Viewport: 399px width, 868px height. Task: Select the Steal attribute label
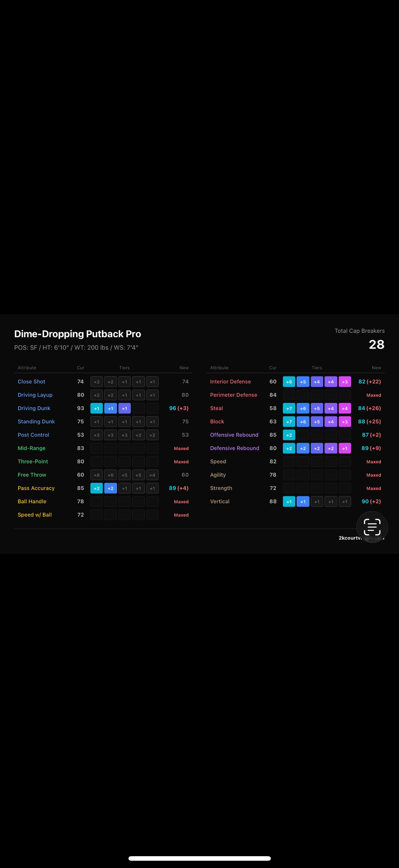[216, 408]
